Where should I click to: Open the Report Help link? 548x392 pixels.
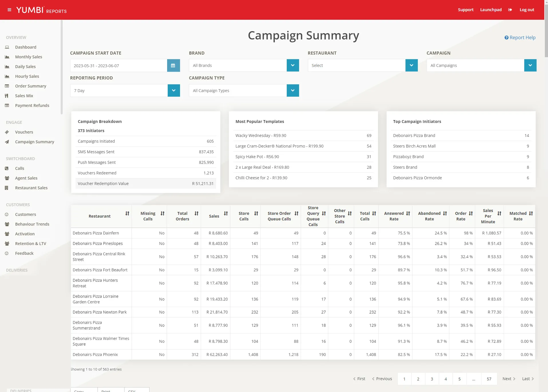click(x=520, y=37)
